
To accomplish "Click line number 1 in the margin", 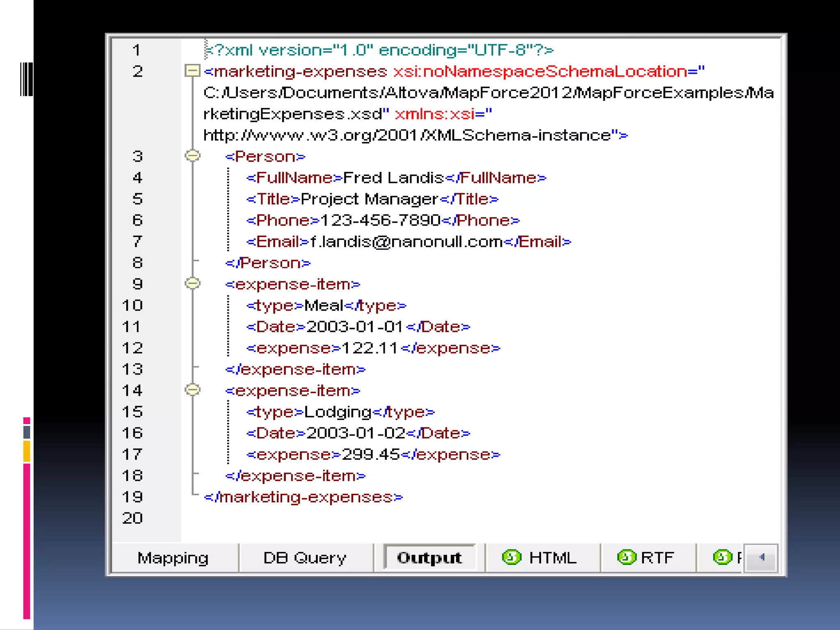I will 137,50.
